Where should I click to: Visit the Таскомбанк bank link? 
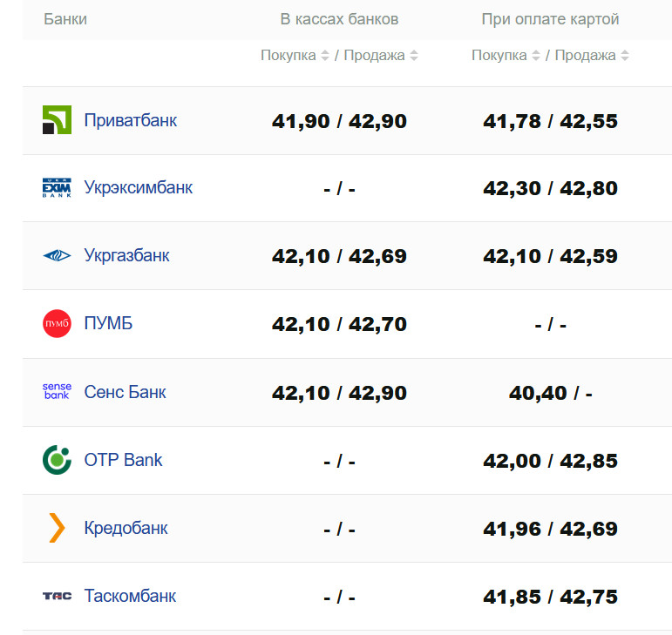point(131,596)
